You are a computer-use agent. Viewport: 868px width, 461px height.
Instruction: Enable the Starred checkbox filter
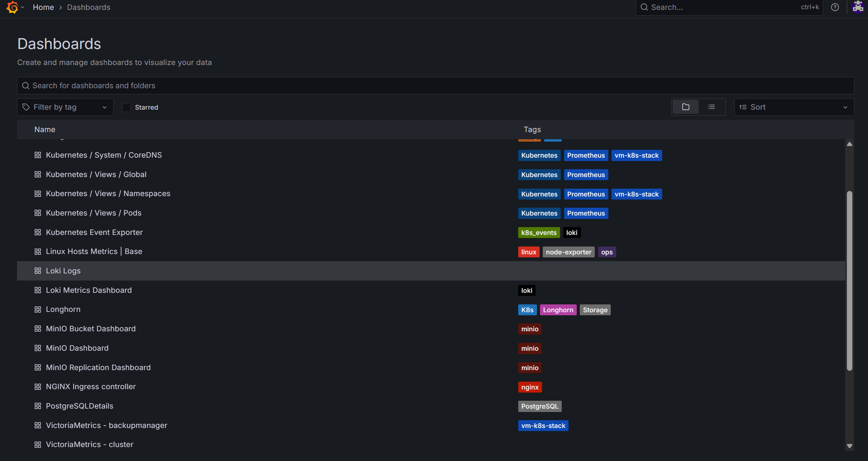pyautogui.click(x=126, y=107)
